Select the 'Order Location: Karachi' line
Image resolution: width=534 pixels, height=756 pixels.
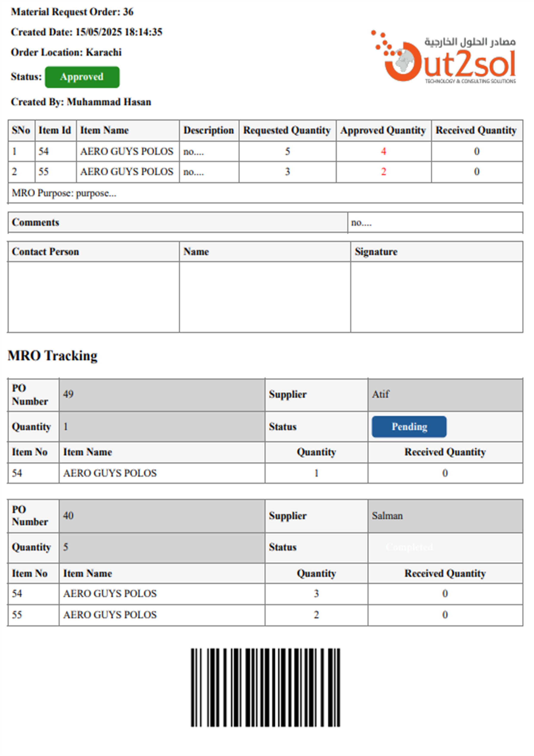click(x=66, y=52)
